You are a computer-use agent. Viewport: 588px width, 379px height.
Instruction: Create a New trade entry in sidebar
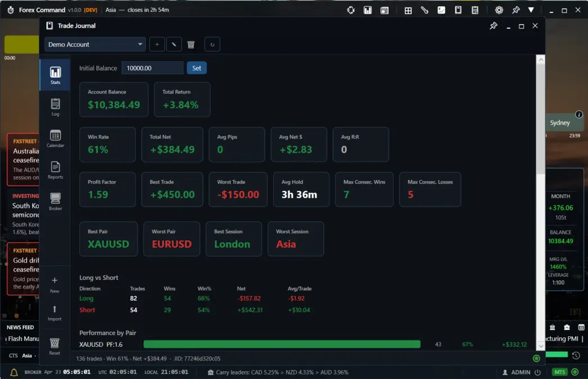pyautogui.click(x=55, y=284)
